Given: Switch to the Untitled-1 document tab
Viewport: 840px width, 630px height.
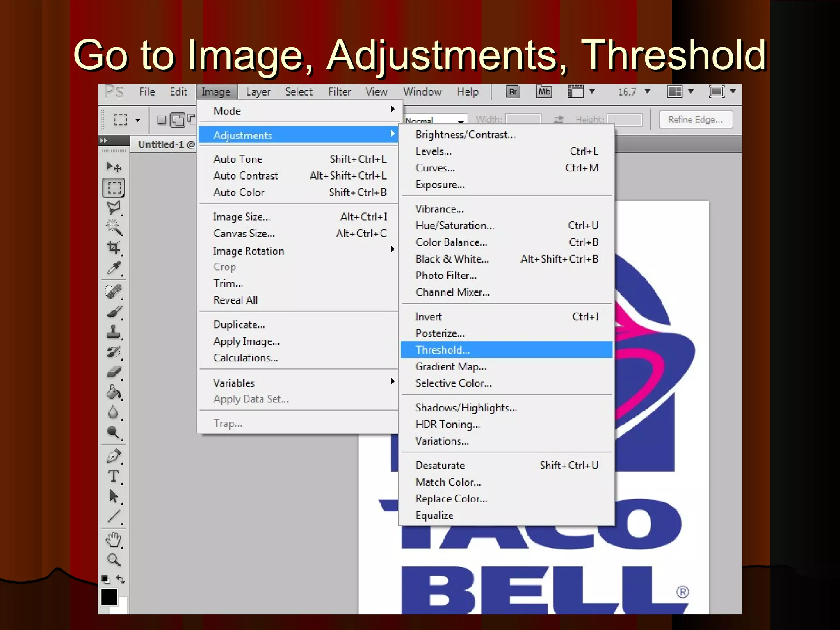Looking at the screenshot, I should coord(167,144).
